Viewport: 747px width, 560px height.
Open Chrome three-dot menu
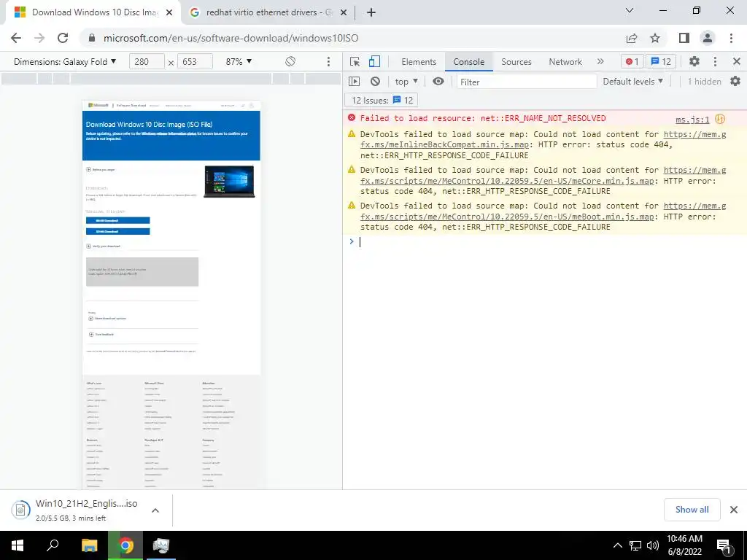731,38
